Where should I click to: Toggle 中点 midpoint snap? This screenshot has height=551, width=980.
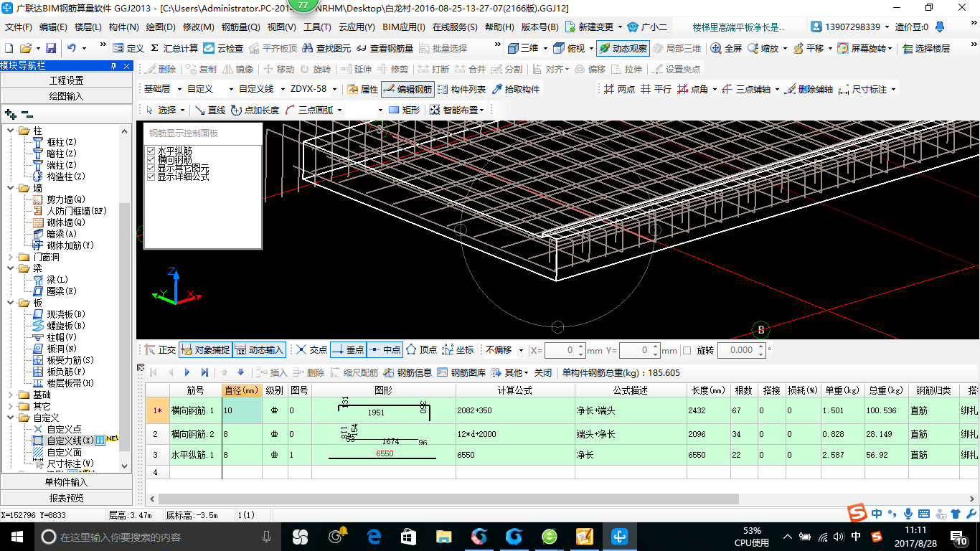pos(385,350)
